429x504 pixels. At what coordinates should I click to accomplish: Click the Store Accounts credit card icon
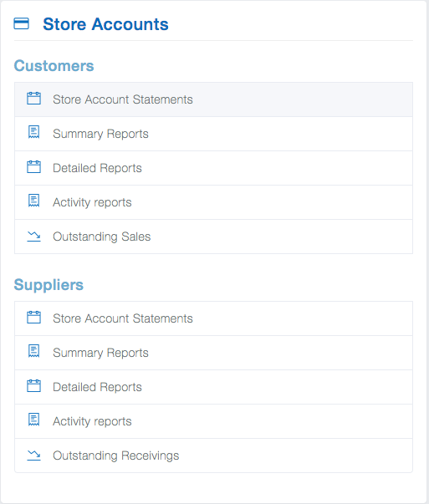pyautogui.click(x=21, y=23)
